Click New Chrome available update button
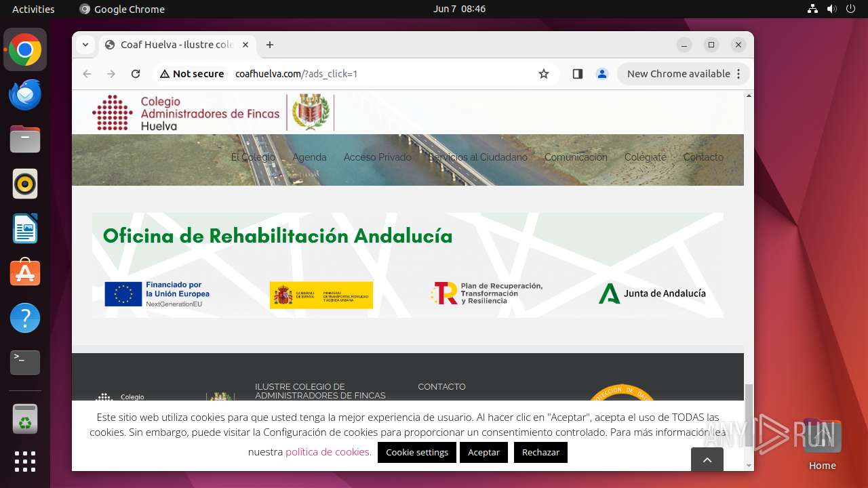The image size is (868, 488). 684,74
